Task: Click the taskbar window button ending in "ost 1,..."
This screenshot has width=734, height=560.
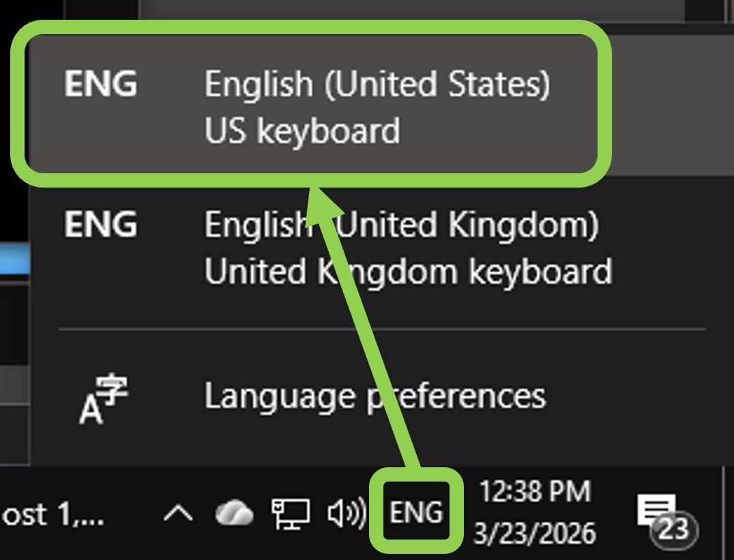Action: click(x=53, y=514)
